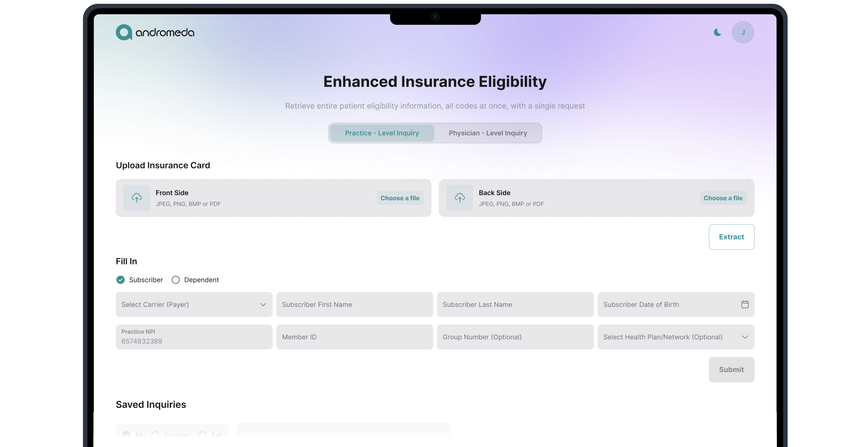This screenshot has width=868, height=447.
Task: Switch to Practice - Level Inquiry tab
Action: pos(382,133)
